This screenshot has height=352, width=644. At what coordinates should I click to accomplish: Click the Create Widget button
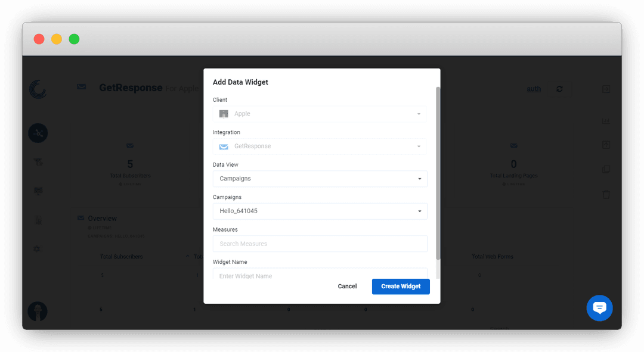coord(401,286)
